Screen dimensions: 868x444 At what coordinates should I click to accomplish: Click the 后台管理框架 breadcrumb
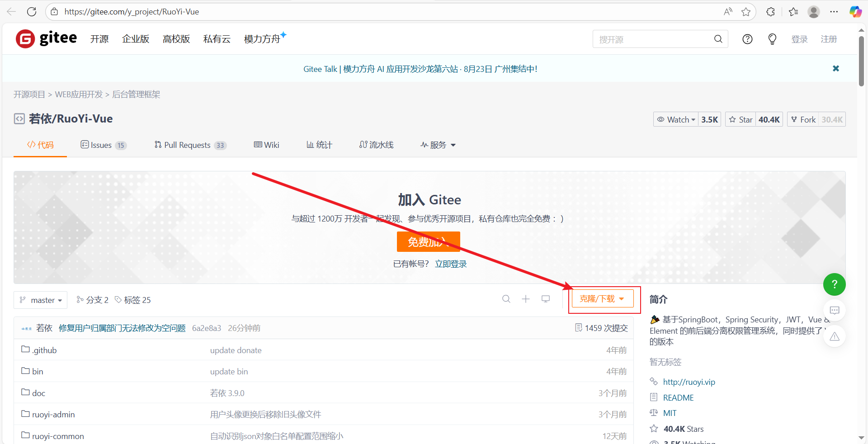(136, 94)
